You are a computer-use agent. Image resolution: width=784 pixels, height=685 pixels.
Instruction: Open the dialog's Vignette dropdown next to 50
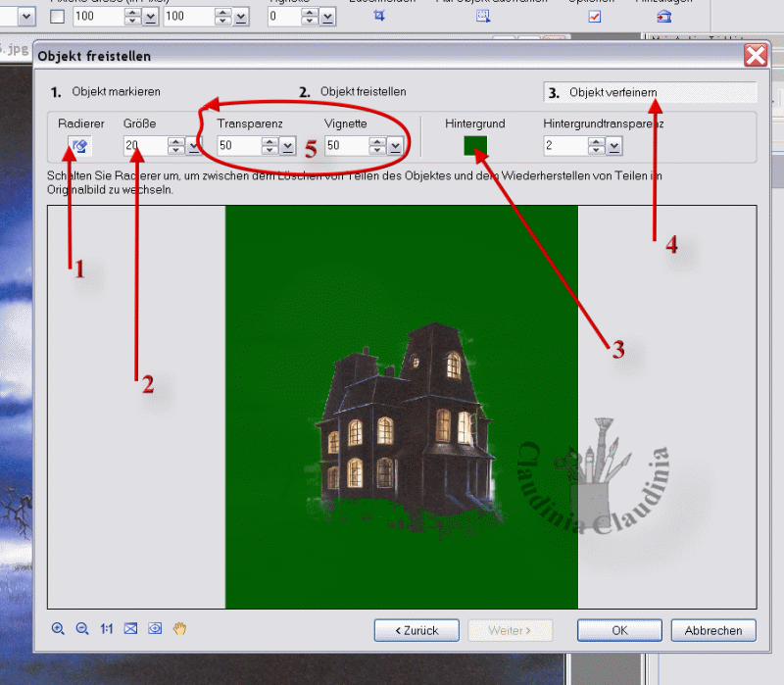[396, 146]
